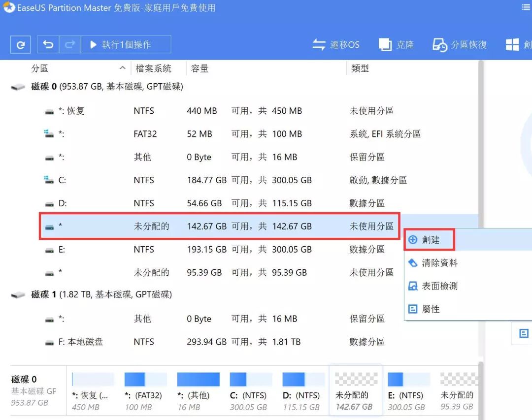
Task: Select 恢复 450 MB block in disk map
Action: coord(93,391)
